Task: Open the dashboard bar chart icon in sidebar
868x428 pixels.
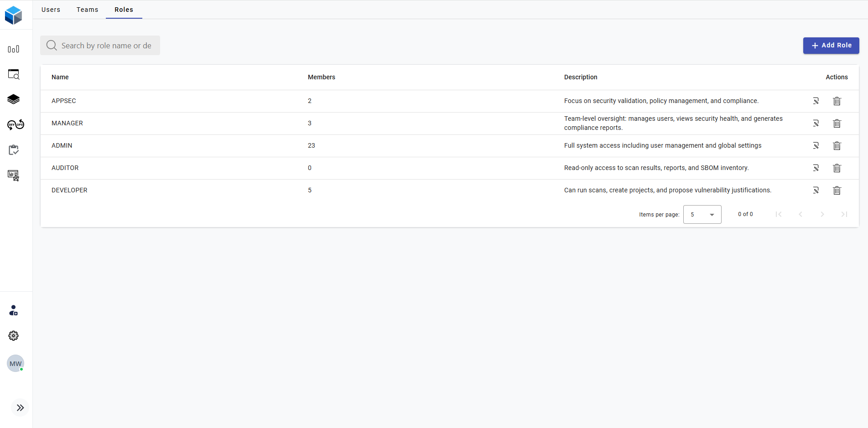Action: pyautogui.click(x=14, y=49)
